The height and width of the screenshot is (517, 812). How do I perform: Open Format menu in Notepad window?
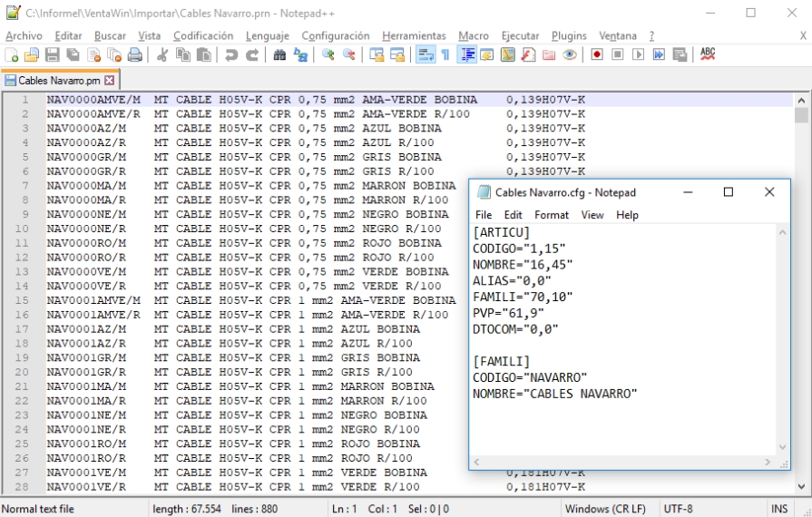(552, 215)
